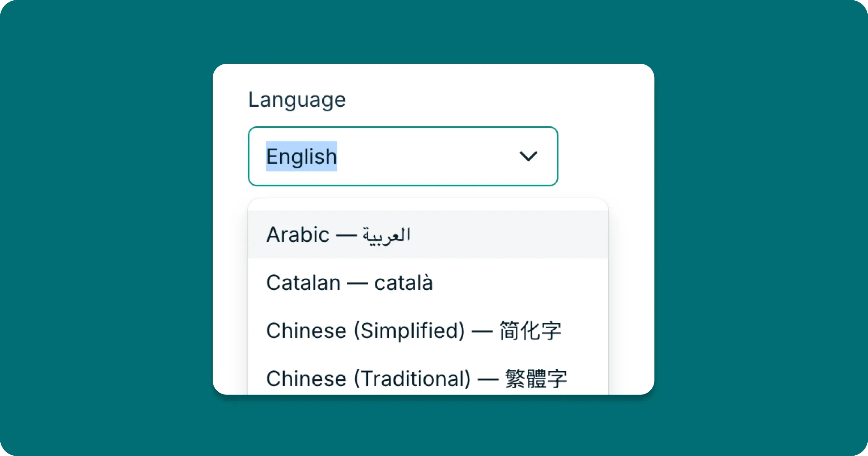Click the Arabic script text العربية
Viewport: 868px width, 456px height.
387,235
